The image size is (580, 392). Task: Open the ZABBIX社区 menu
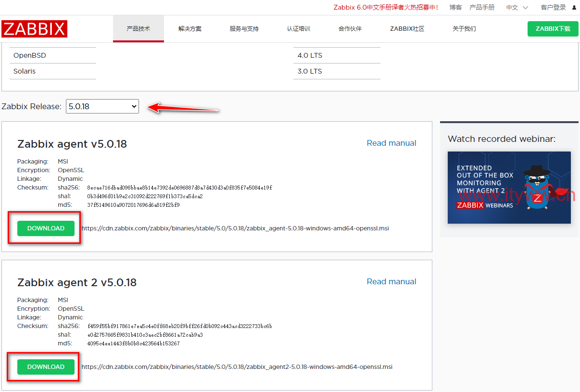point(407,29)
